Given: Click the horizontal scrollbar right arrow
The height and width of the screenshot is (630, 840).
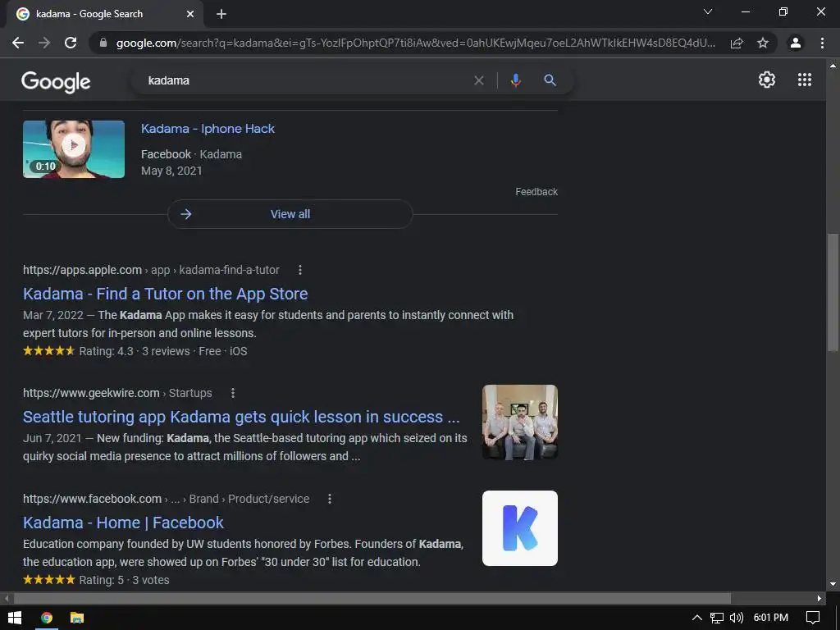Looking at the screenshot, I should click(x=819, y=598).
